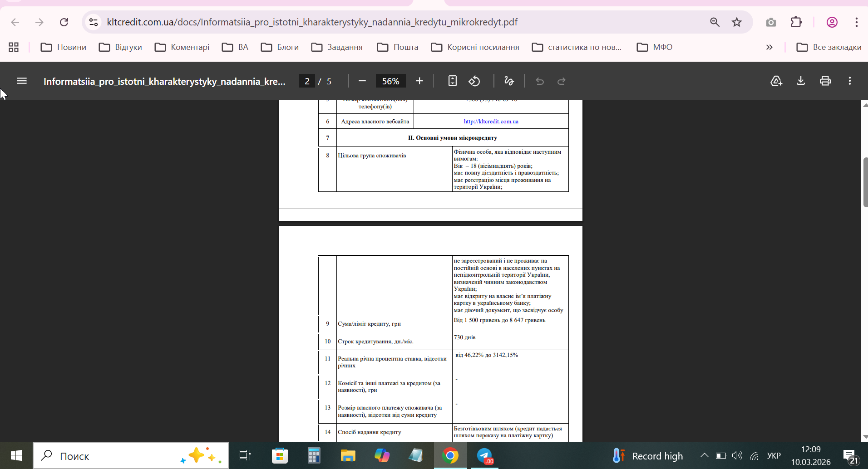Image resolution: width=868 pixels, height=469 pixels.
Task: Zoom in on the PDF document
Action: pyautogui.click(x=419, y=81)
